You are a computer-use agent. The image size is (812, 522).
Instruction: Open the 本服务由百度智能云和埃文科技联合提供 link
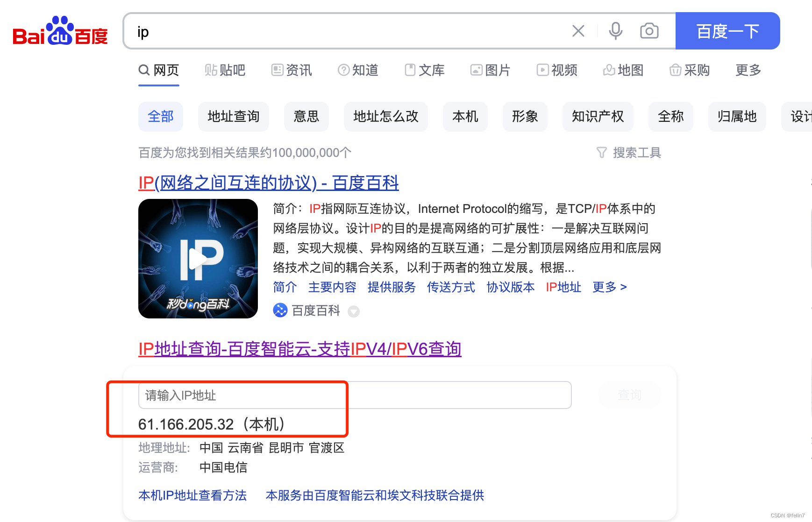[375, 495]
